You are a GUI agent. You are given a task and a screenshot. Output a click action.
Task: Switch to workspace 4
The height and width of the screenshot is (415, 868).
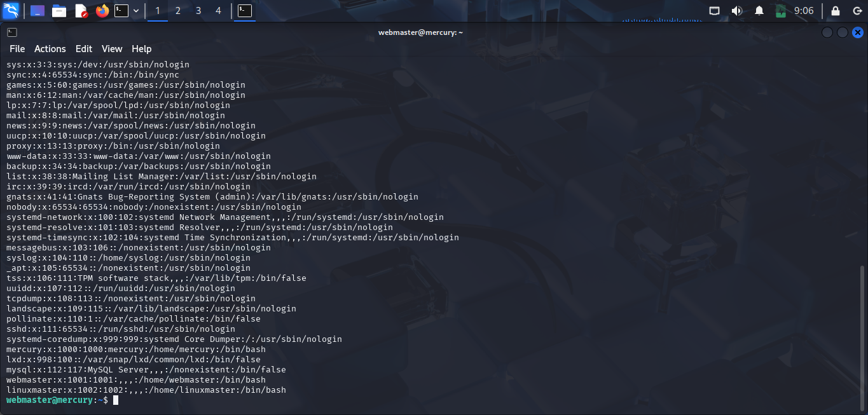pyautogui.click(x=217, y=10)
